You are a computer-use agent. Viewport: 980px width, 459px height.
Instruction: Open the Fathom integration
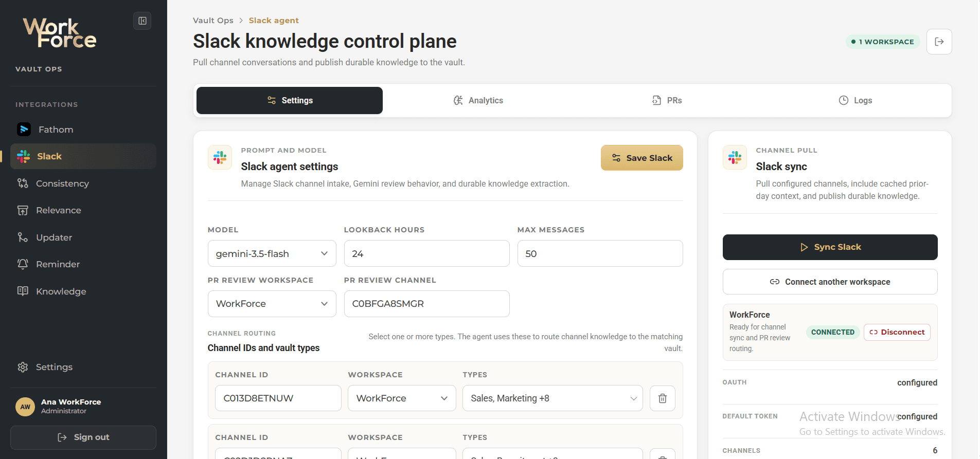tap(83, 130)
